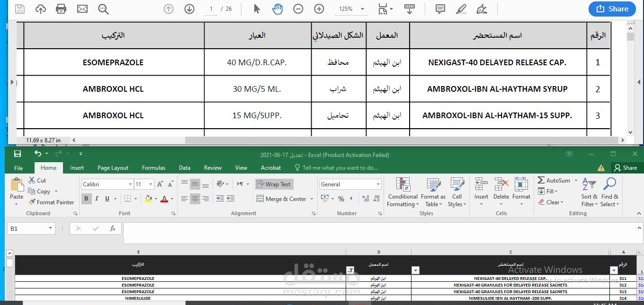Click the Save icon in the PDF viewer

pos(19,9)
